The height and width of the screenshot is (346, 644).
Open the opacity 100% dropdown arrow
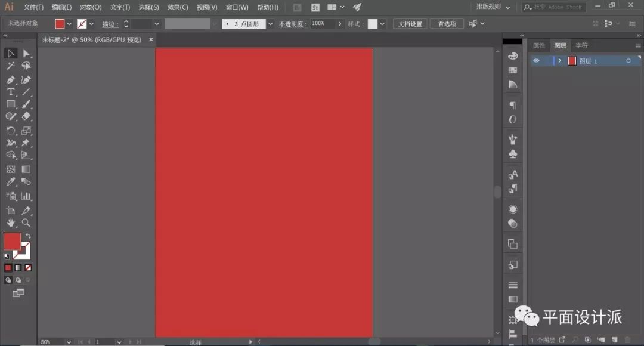[340, 24]
